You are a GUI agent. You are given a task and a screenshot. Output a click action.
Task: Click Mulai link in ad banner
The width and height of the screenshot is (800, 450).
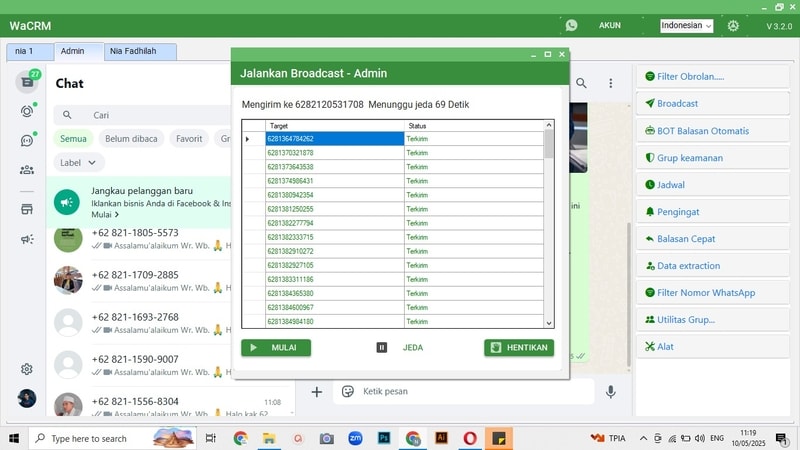point(105,215)
